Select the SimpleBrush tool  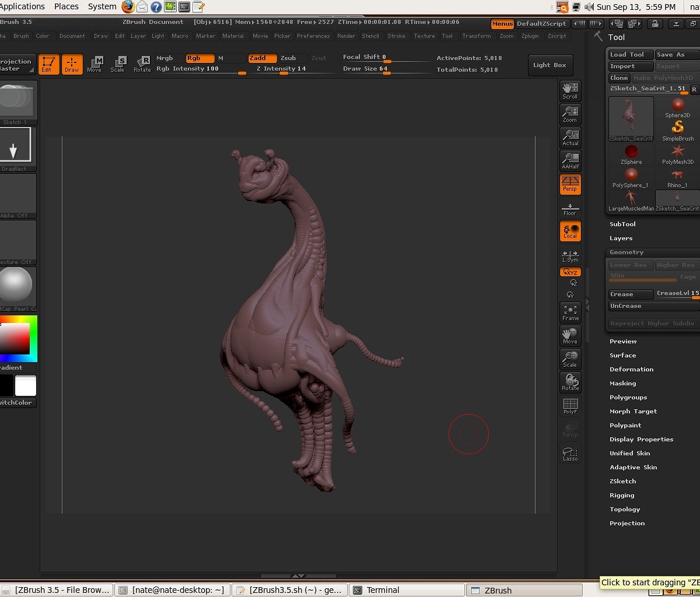click(x=677, y=131)
